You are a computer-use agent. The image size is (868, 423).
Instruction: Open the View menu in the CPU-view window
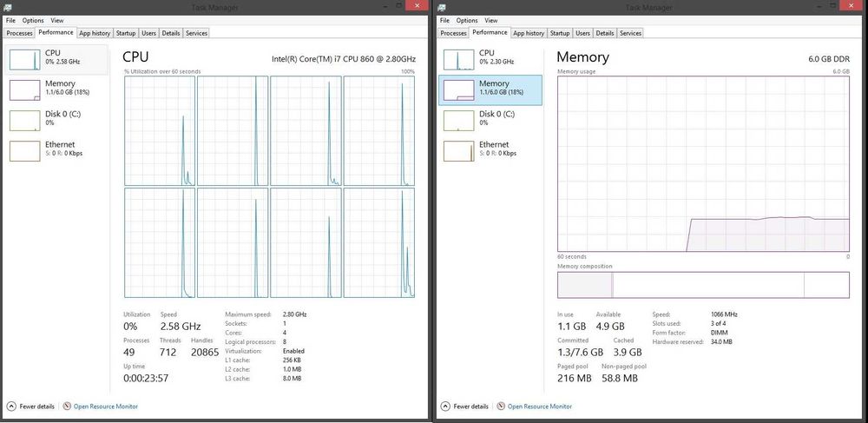tap(57, 20)
